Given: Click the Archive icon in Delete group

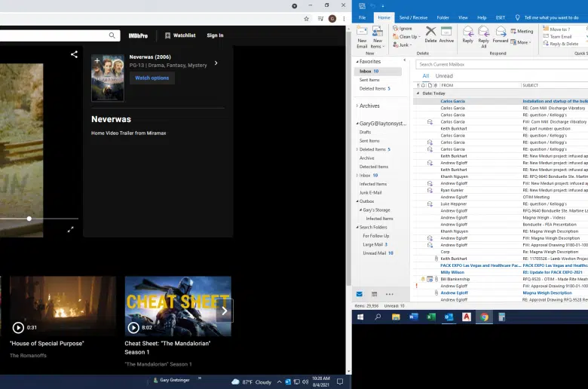Looking at the screenshot, I should point(447,35).
